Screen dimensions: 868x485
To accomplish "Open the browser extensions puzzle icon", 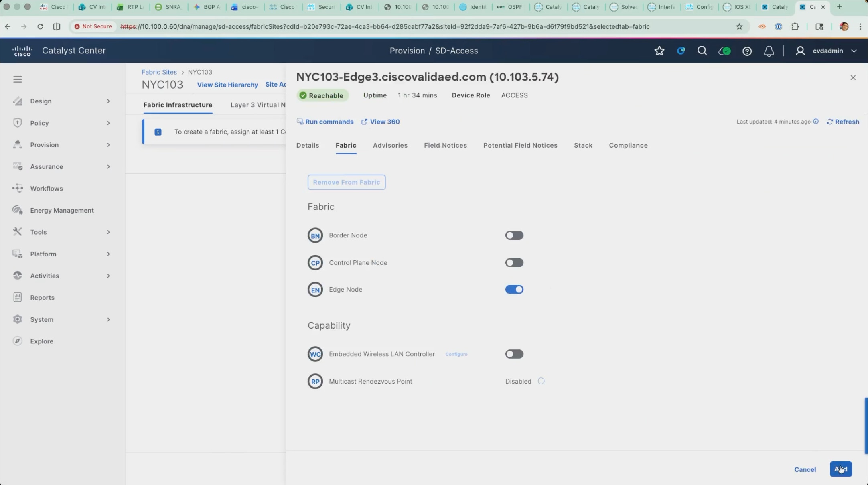I will coord(795,26).
